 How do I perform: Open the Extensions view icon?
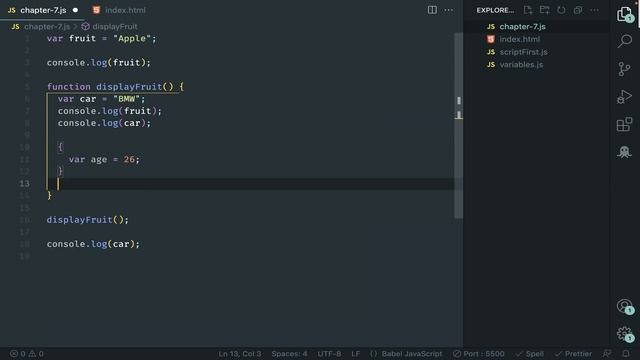click(x=624, y=124)
